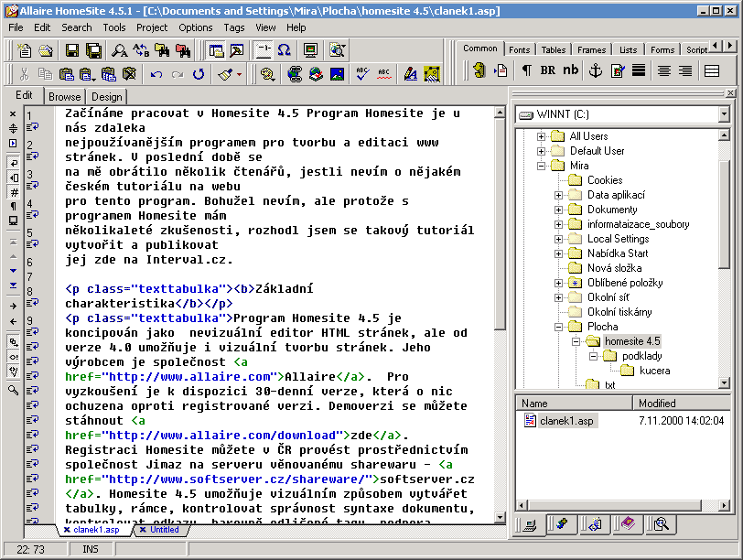Sort files by the Modified column header
Screen dimensions: 743x560
pyautogui.click(x=682, y=404)
